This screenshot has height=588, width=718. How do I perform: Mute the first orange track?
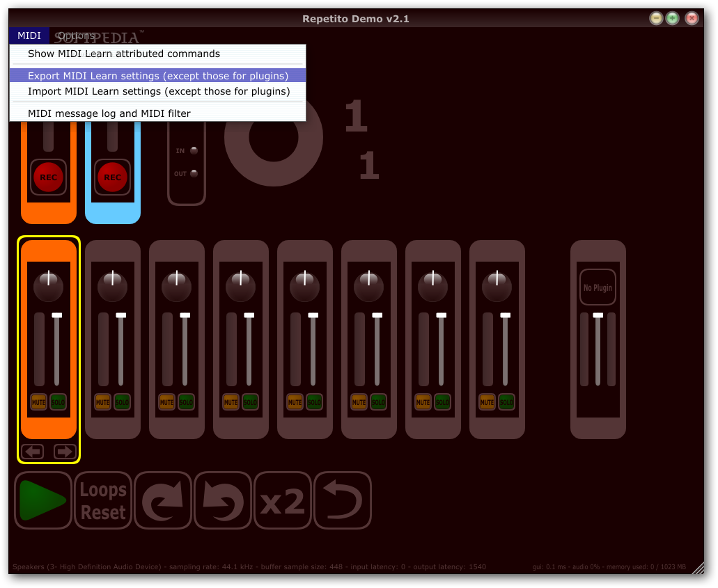click(x=38, y=402)
